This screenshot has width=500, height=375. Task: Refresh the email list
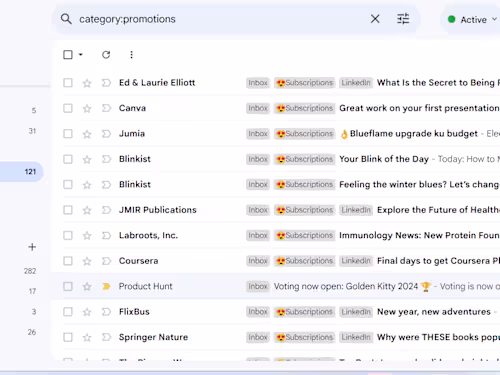(x=106, y=55)
